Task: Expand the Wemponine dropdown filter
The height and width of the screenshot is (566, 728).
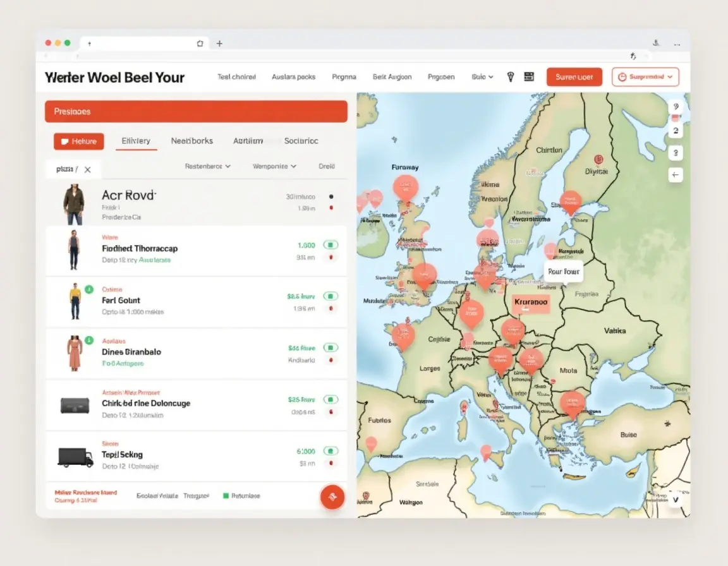Action: coord(274,166)
